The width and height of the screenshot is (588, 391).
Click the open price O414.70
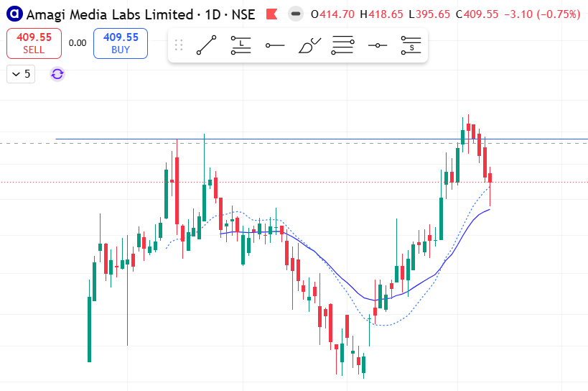(x=332, y=14)
